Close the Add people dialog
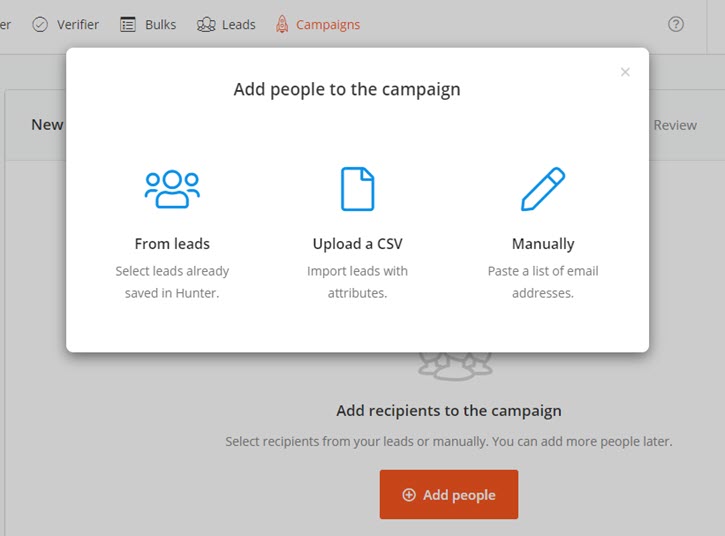Viewport: 725px width, 536px height. 625,72
